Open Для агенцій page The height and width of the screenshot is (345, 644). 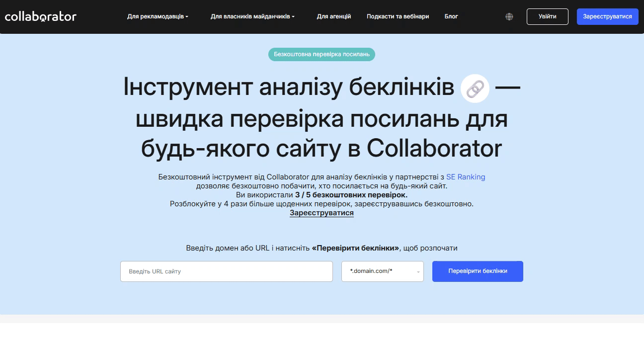(334, 16)
